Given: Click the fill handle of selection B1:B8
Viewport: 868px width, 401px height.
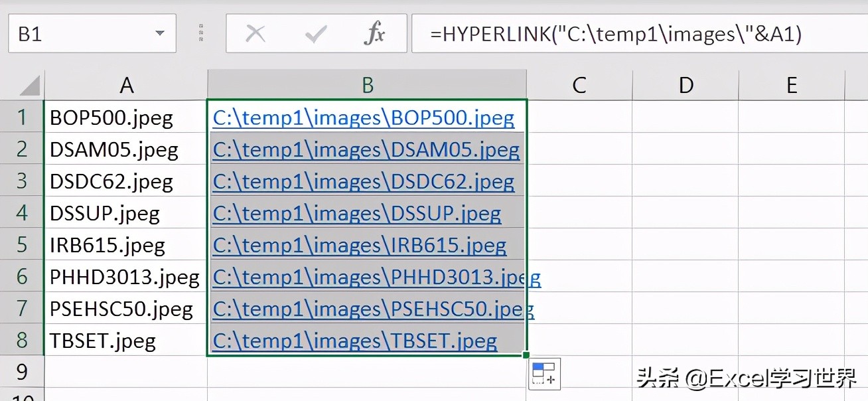Looking at the screenshot, I should pyautogui.click(x=526, y=355).
